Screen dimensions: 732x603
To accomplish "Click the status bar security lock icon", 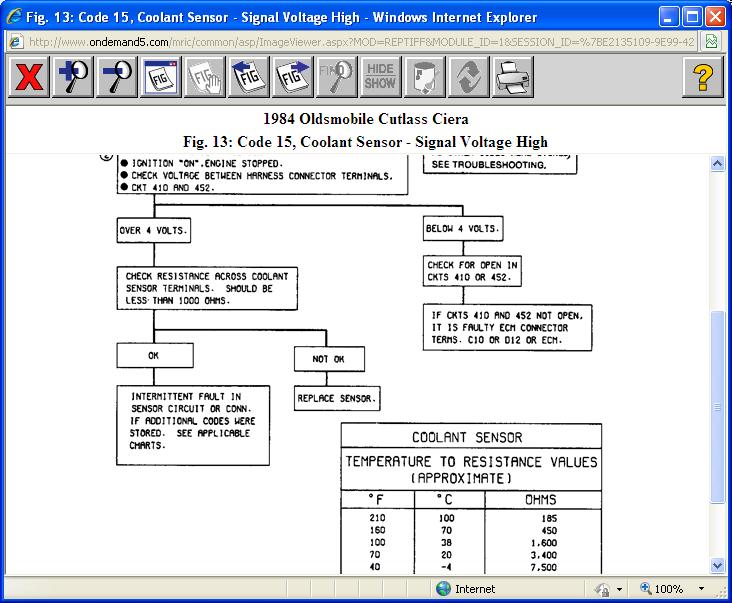I will 602,589.
